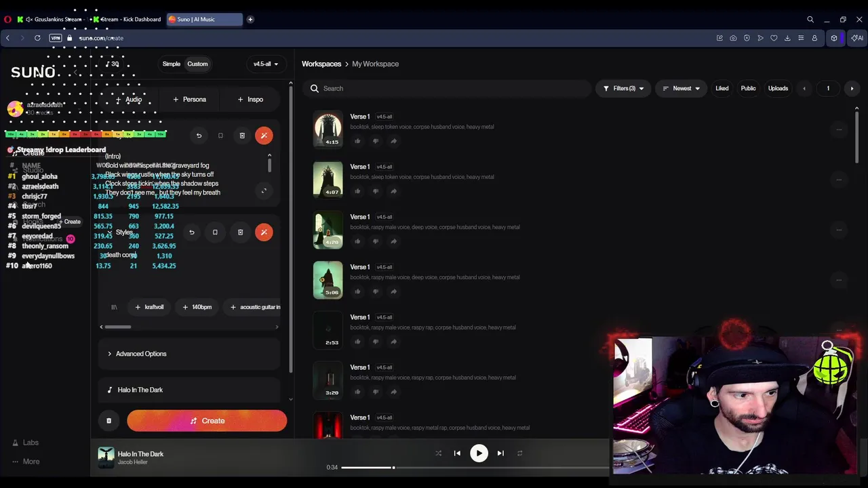Add Audio to the song

click(x=128, y=100)
